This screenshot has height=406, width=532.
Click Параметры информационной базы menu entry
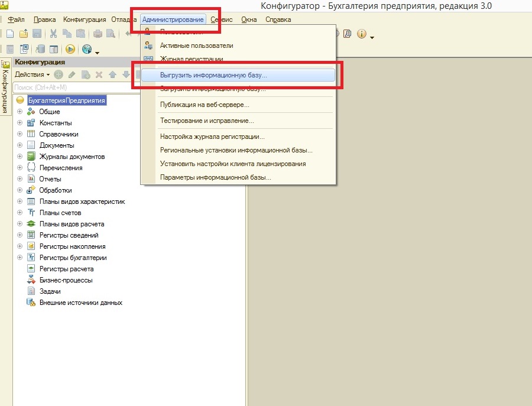coord(215,177)
